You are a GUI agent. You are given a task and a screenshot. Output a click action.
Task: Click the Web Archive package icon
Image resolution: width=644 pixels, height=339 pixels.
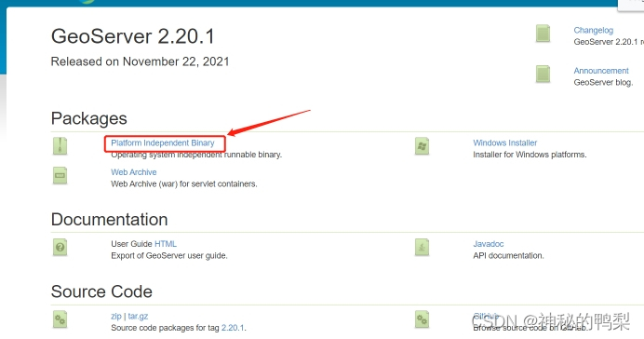(x=60, y=175)
